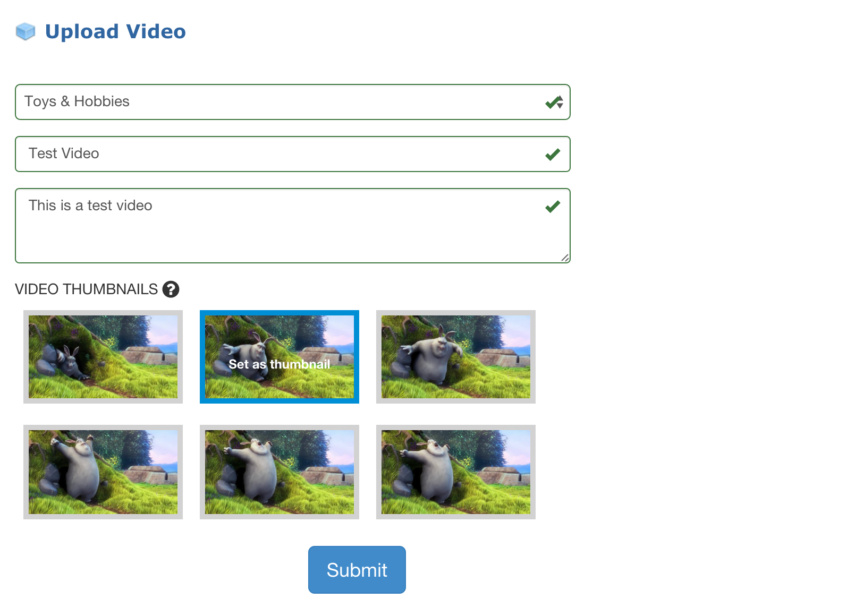Click the Submit button
The height and width of the screenshot is (616, 864).
357,570
